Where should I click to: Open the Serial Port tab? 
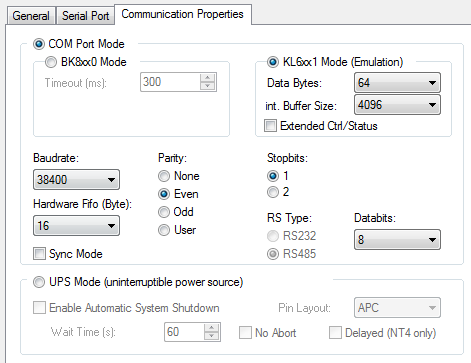click(85, 16)
